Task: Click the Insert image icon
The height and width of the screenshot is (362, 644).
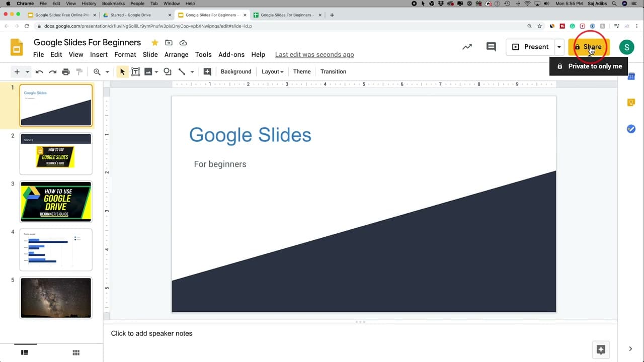Action: [148, 72]
